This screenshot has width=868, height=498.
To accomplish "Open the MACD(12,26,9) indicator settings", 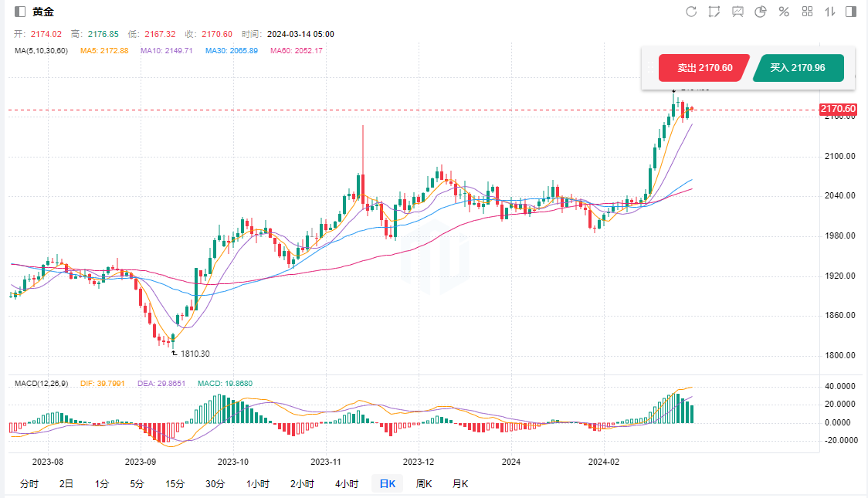I will coord(41,384).
